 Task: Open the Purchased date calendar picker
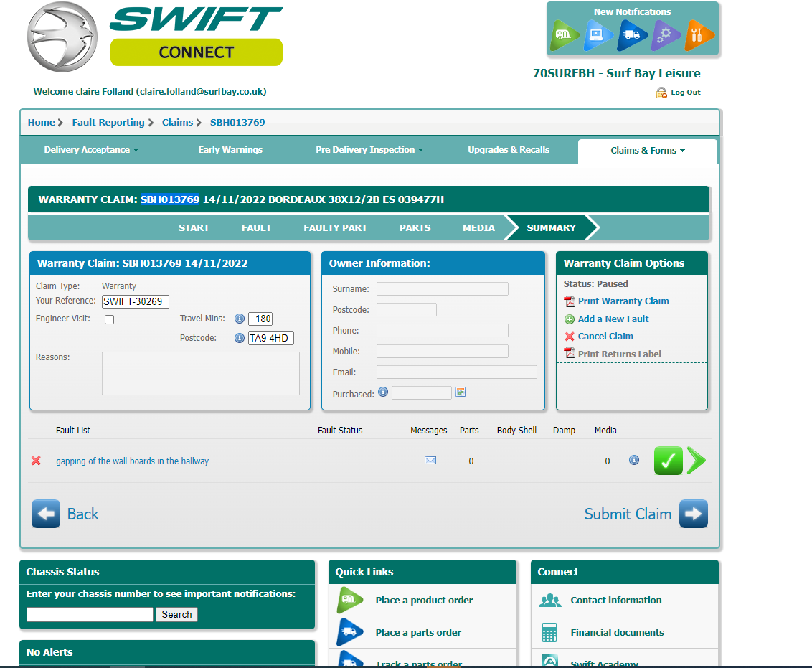tap(461, 392)
